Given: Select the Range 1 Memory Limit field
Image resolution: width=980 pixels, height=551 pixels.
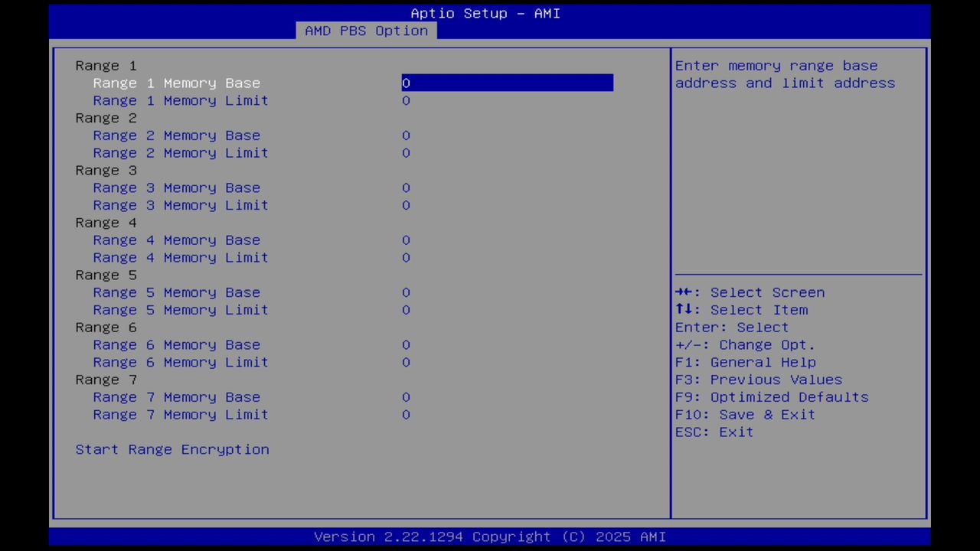Looking at the screenshot, I should pos(180,100).
